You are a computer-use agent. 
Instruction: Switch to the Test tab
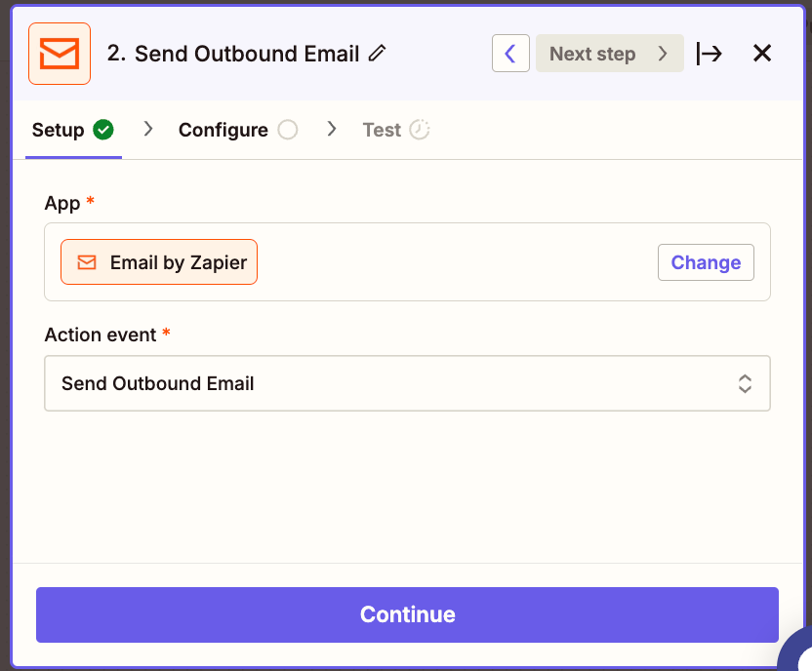[382, 130]
